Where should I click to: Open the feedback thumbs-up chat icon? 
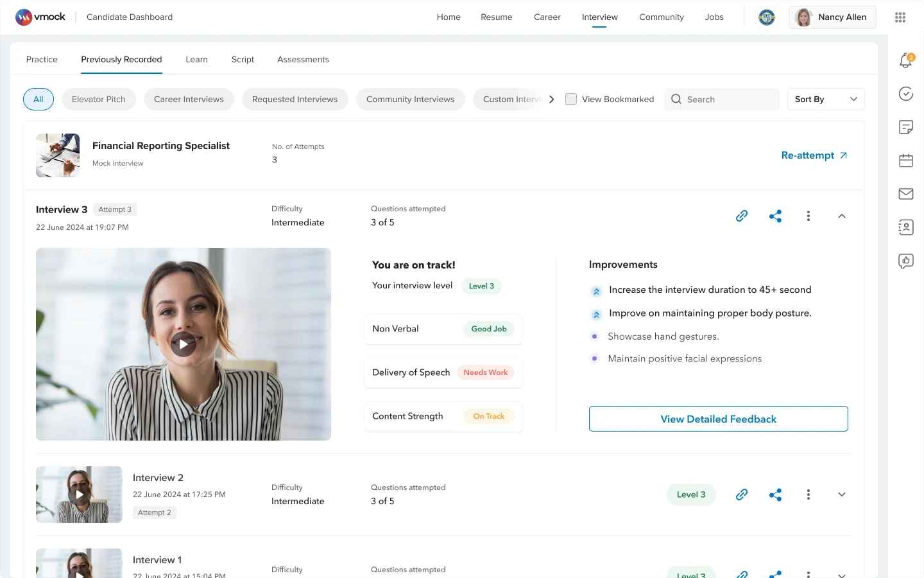pyautogui.click(x=906, y=261)
